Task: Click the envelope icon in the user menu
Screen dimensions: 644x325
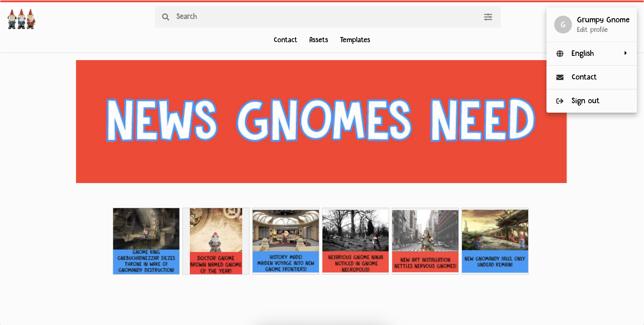Action: tap(559, 77)
